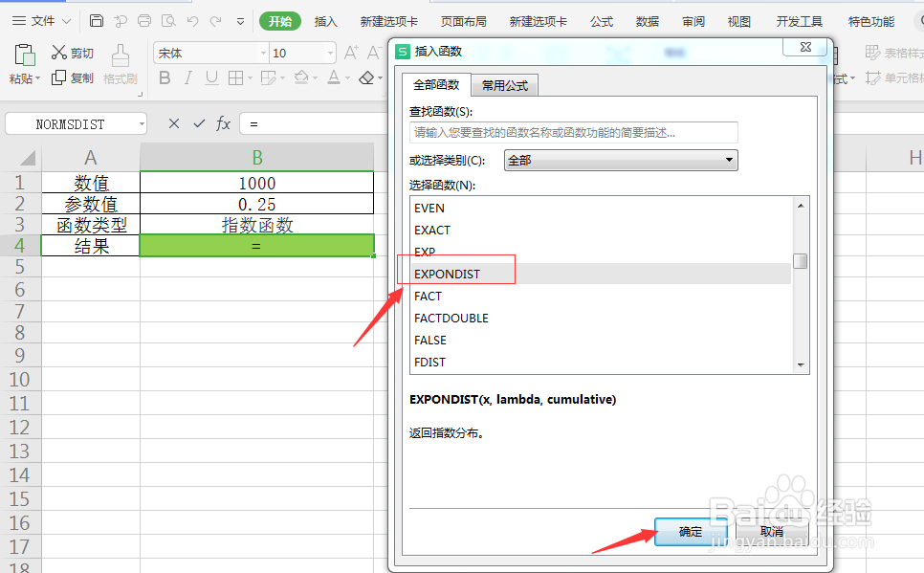Select the 全部函数 tab in dialog
The width and height of the screenshot is (924, 573).
pyautogui.click(x=436, y=85)
